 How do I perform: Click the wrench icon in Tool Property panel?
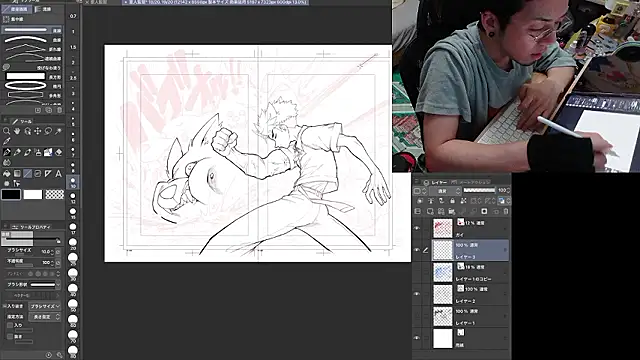coord(60,355)
